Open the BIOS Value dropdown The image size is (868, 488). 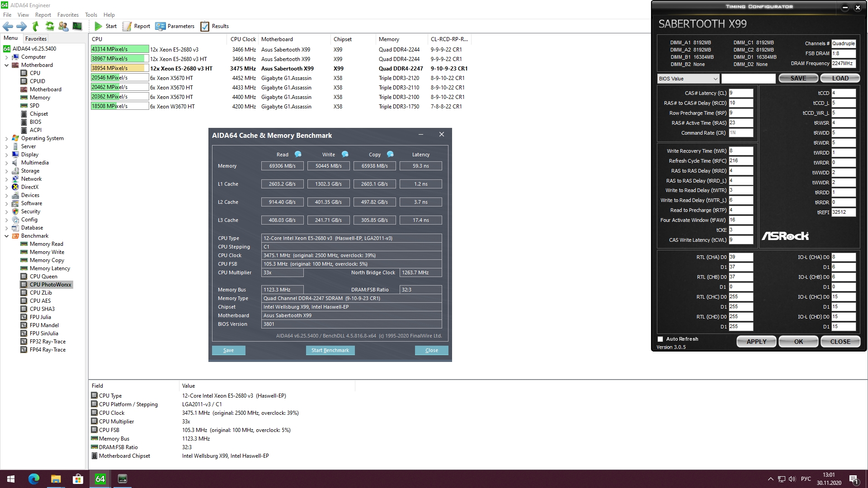click(x=688, y=79)
